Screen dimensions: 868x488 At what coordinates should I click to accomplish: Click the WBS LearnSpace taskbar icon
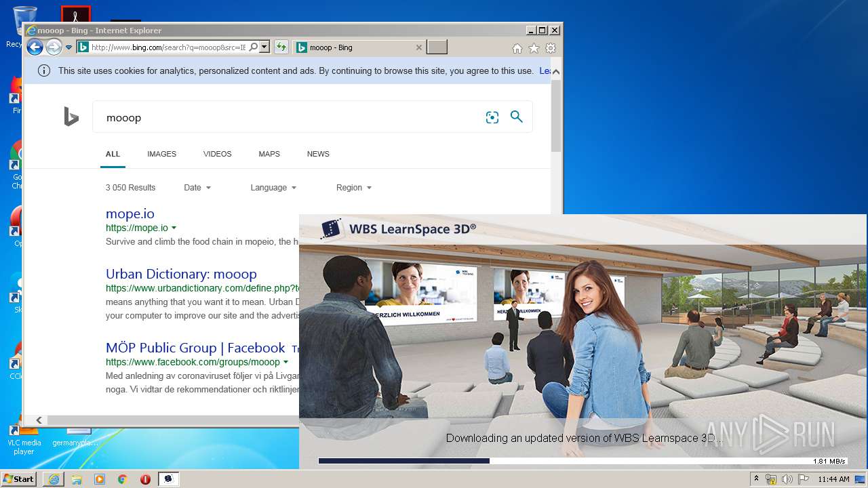click(169, 479)
